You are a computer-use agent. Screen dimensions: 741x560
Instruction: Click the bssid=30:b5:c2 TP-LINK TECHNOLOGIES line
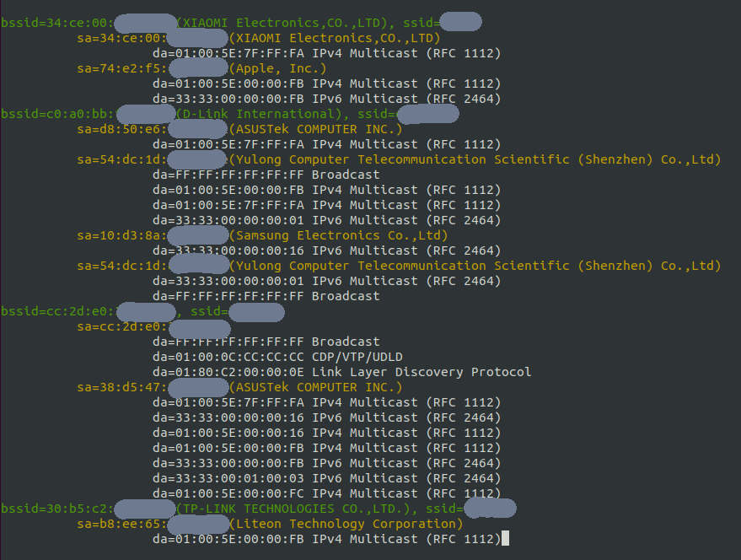point(259,509)
